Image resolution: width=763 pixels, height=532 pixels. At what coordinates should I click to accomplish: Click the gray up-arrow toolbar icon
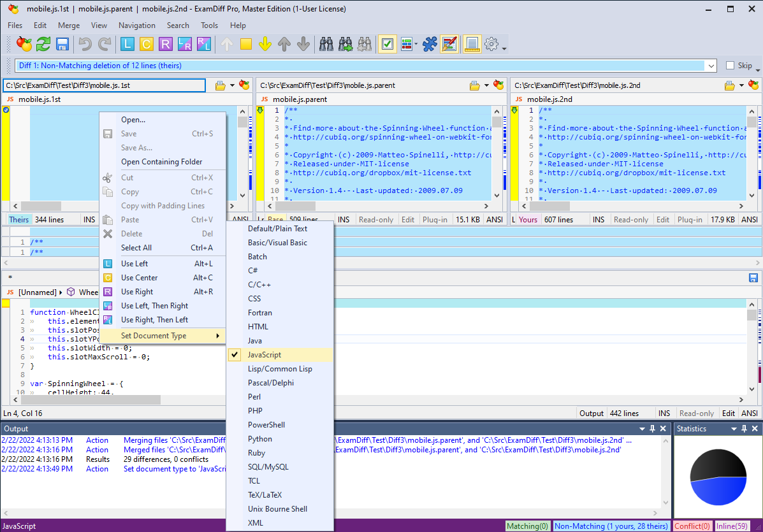[284, 44]
